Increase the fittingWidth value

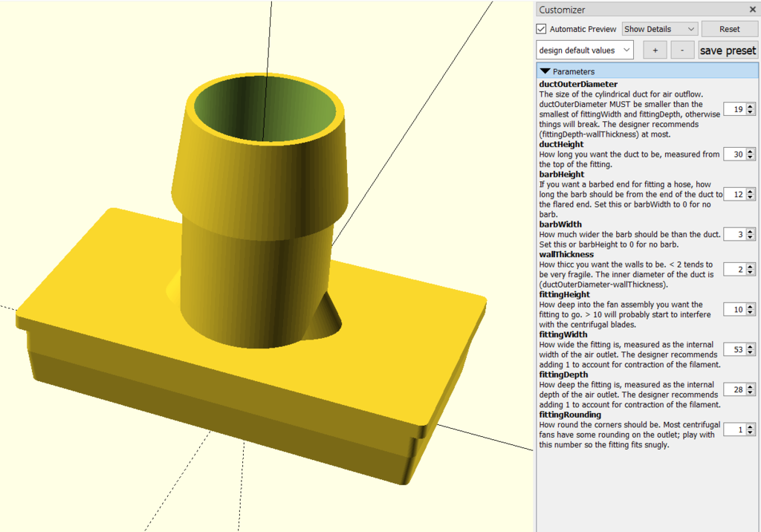click(x=748, y=346)
